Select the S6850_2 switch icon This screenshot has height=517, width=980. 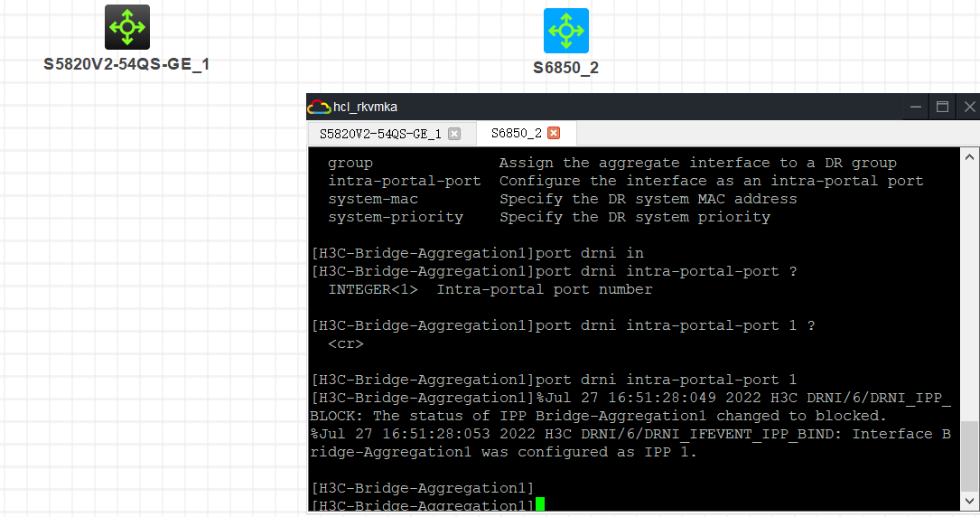tap(566, 31)
